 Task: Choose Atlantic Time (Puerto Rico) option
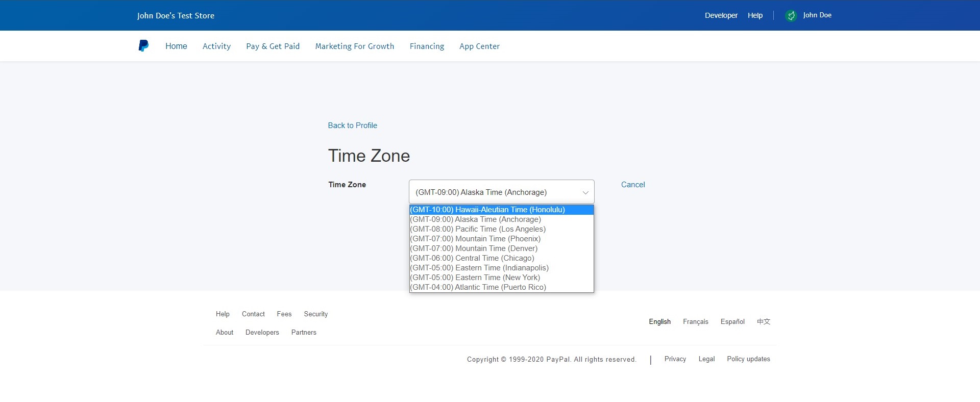(478, 287)
